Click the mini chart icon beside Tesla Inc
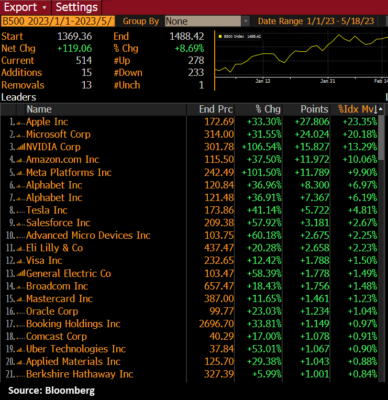Viewport: 388px width, 400px height. coord(21,211)
